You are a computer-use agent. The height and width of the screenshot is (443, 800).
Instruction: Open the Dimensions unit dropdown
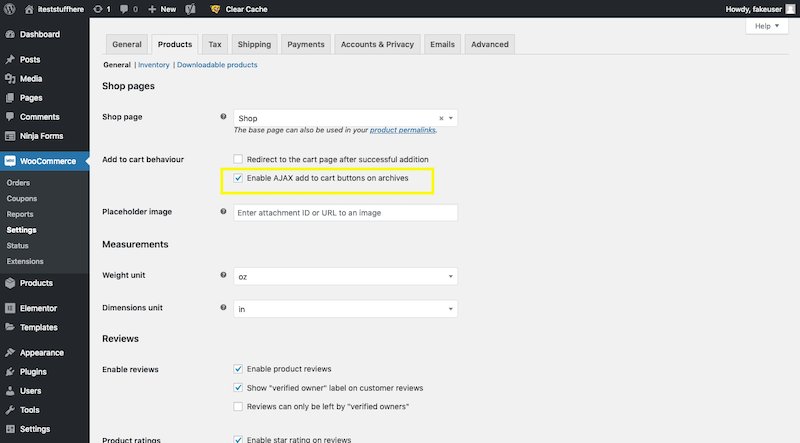point(345,309)
